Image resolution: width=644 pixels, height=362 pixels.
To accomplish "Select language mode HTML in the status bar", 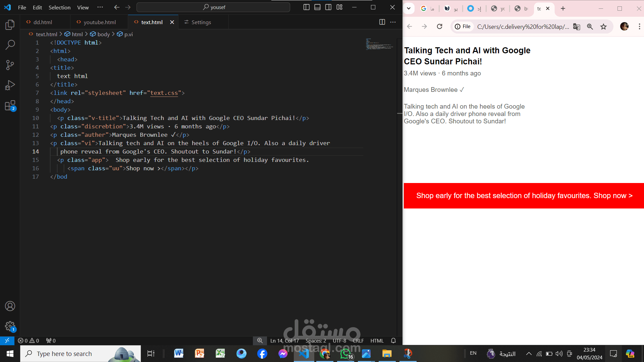I will pyautogui.click(x=377, y=341).
